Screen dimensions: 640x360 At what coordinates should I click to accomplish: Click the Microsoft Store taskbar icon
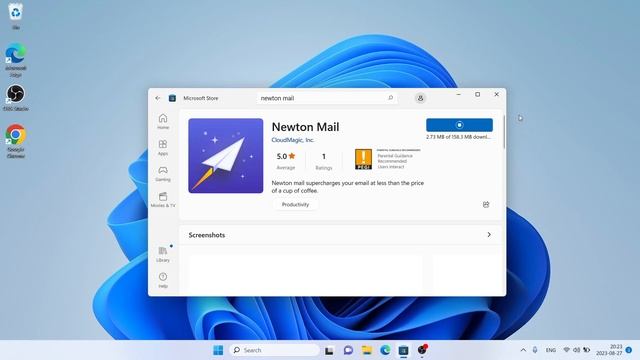[403, 350]
